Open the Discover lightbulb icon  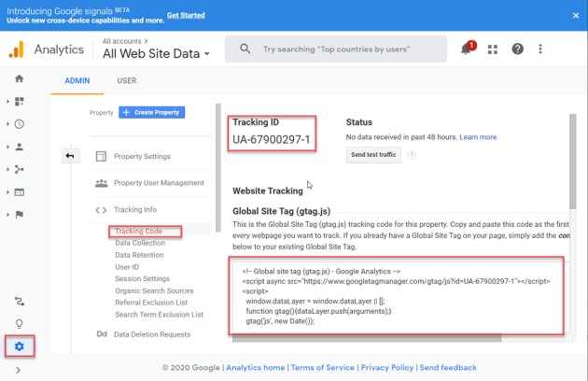[x=19, y=323]
